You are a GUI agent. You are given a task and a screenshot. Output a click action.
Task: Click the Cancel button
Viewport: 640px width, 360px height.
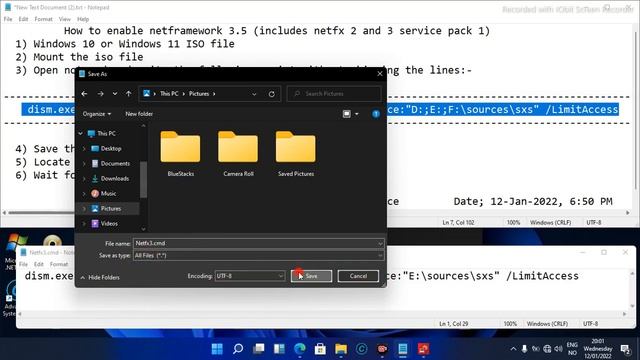click(x=358, y=276)
